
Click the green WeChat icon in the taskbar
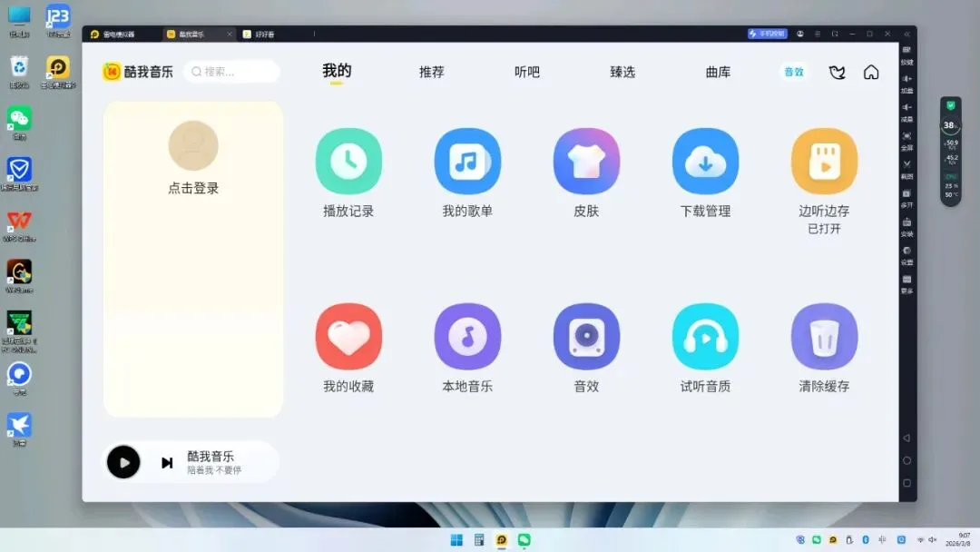(x=524, y=540)
